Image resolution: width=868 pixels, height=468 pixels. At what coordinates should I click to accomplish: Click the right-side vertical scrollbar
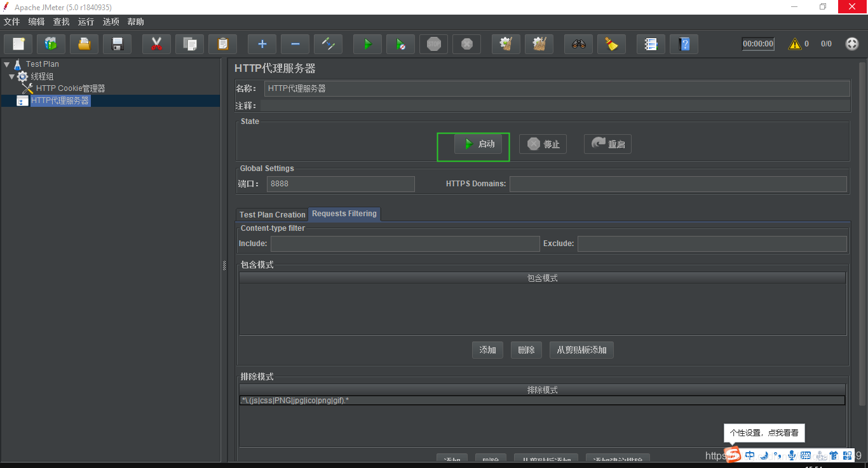click(x=862, y=234)
